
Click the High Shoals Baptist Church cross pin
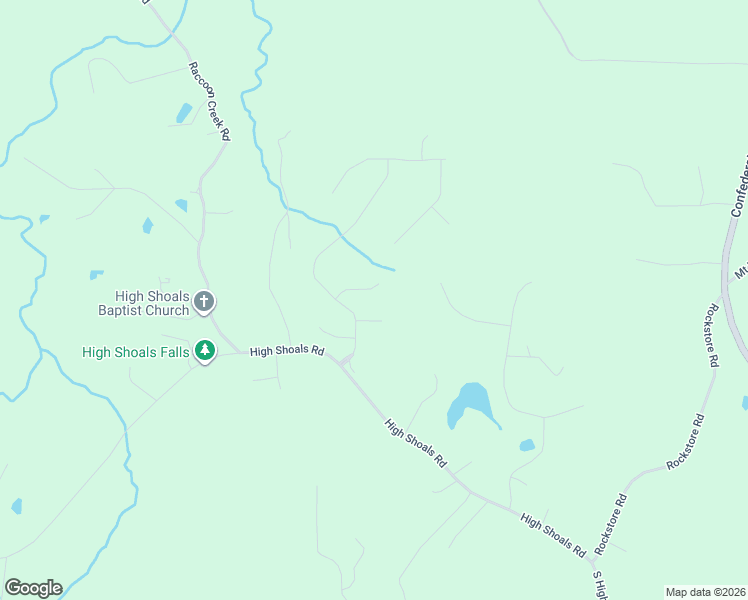204,302
